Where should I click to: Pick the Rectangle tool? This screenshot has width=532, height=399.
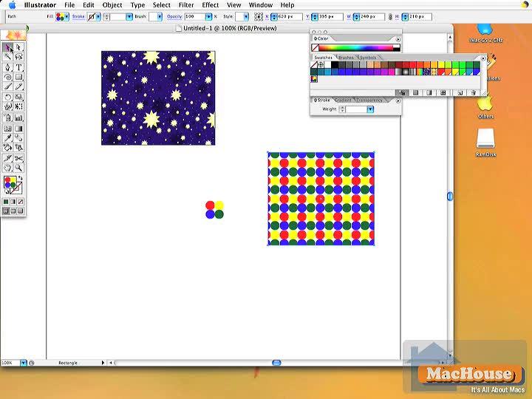point(18,77)
